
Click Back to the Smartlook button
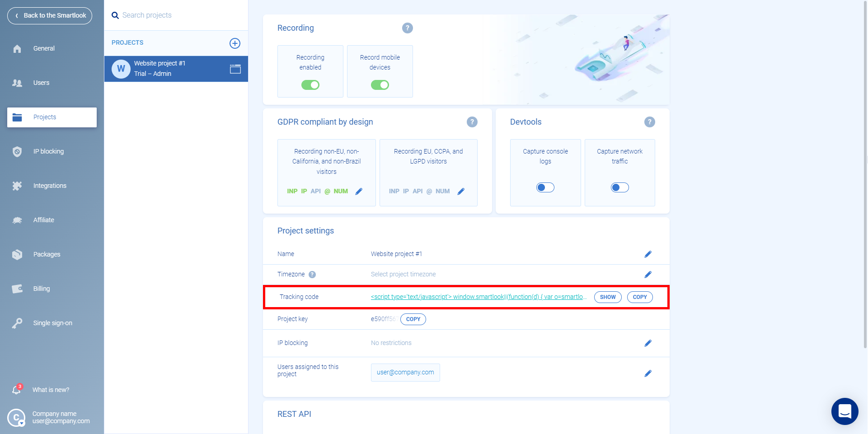point(50,16)
